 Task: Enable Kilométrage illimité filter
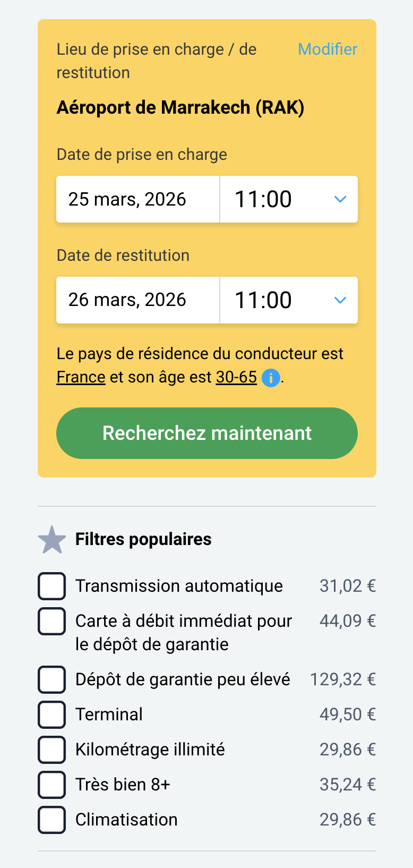pos(52,750)
